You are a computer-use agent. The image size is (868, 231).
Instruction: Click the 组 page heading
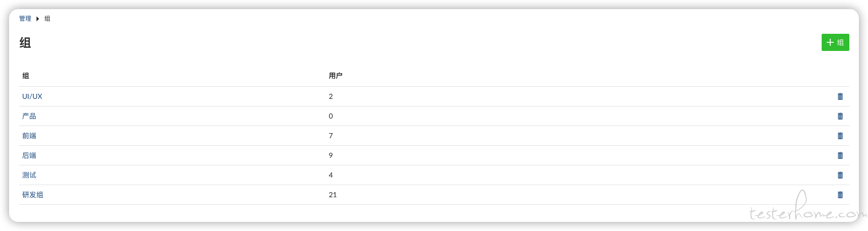coord(25,43)
